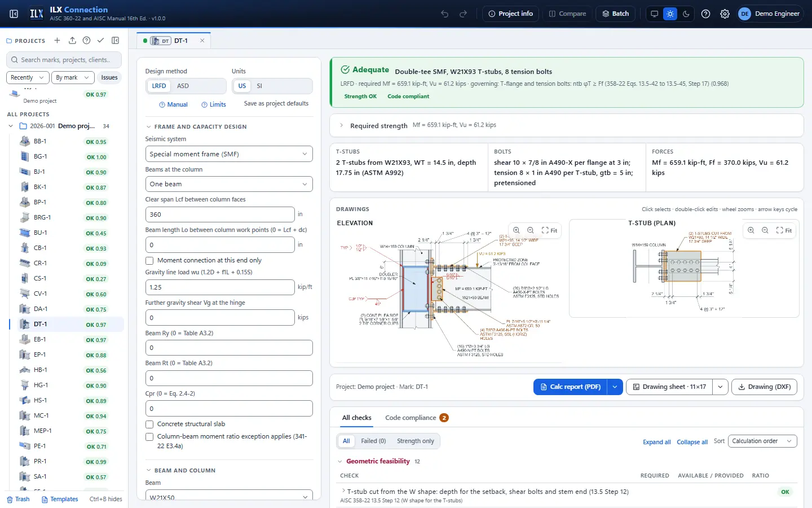Select LRFD design method
The image size is (812, 508).
point(159,86)
